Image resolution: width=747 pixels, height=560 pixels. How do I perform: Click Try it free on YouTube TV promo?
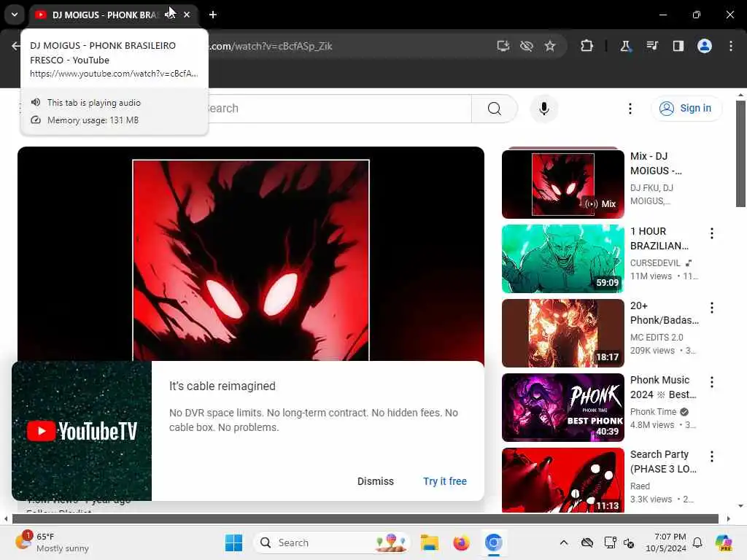pos(445,481)
